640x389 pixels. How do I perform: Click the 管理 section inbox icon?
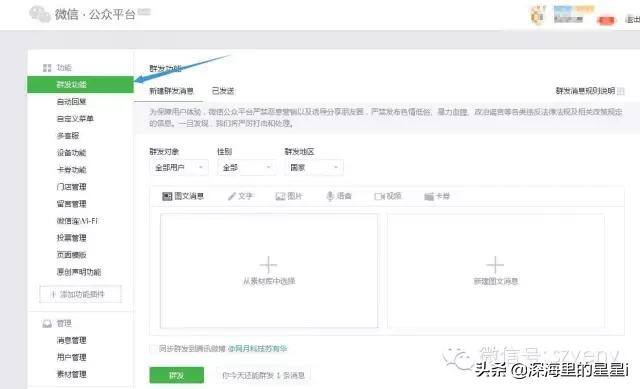pos(47,324)
